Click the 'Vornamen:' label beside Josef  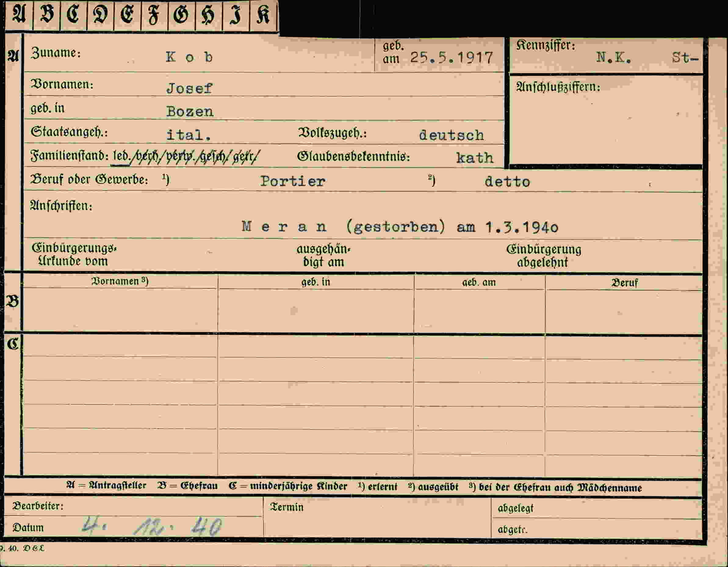[62, 84]
